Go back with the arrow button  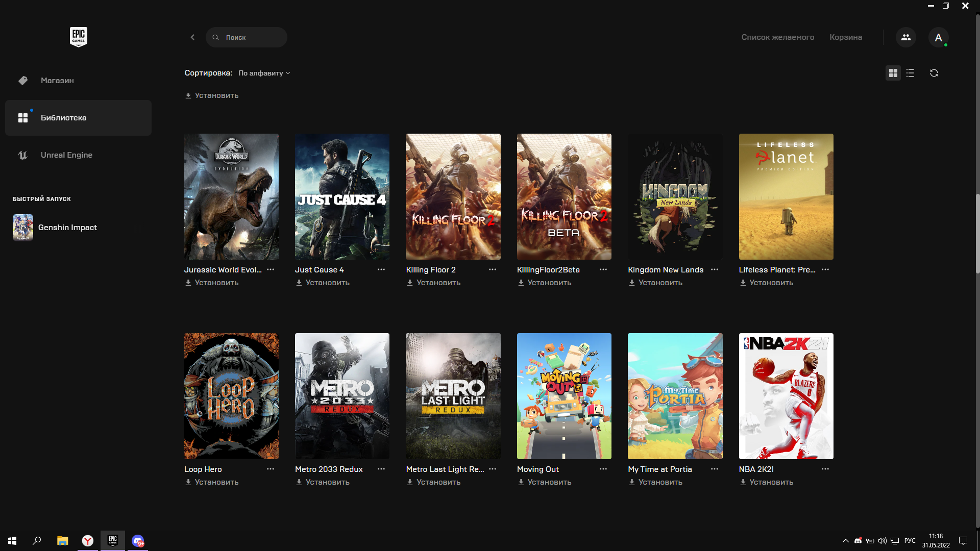192,37
